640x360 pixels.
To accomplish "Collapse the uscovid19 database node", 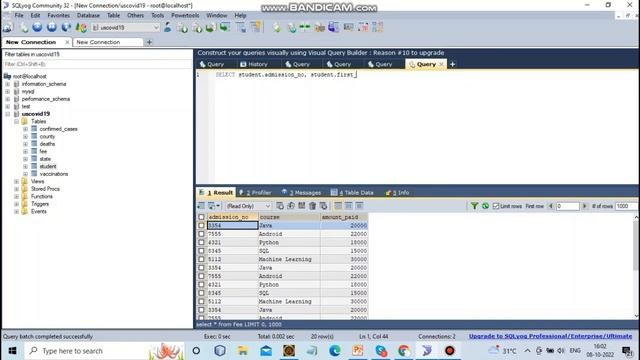I will point(7,114).
